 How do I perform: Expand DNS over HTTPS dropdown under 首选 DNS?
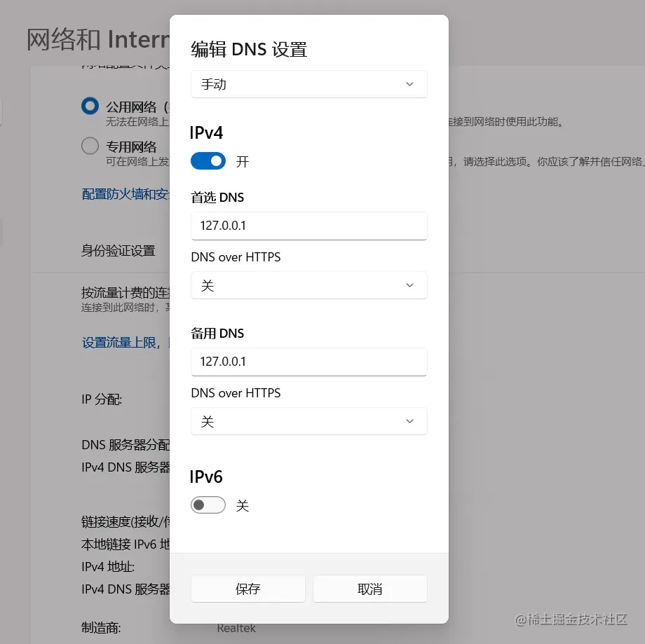point(309,285)
